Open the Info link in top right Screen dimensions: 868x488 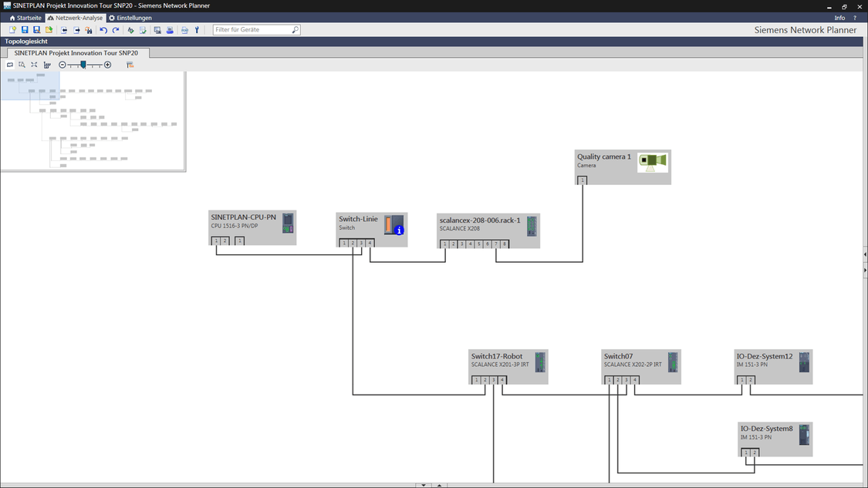[839, 17]
